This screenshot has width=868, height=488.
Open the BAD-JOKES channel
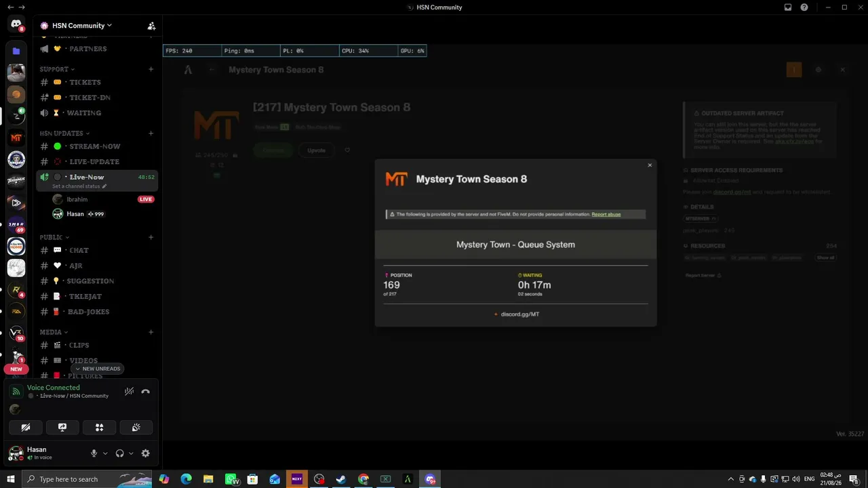click(x=97, y=312)
